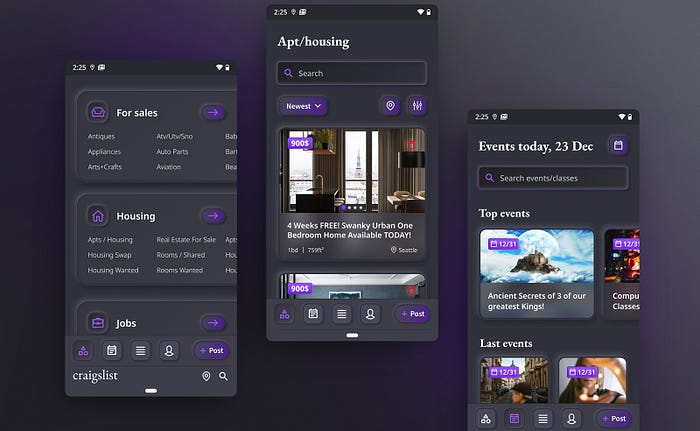Screen dimensions: 700x431
Task: Click Search field in Apt/housing screen
Action: tap(352, 73)
